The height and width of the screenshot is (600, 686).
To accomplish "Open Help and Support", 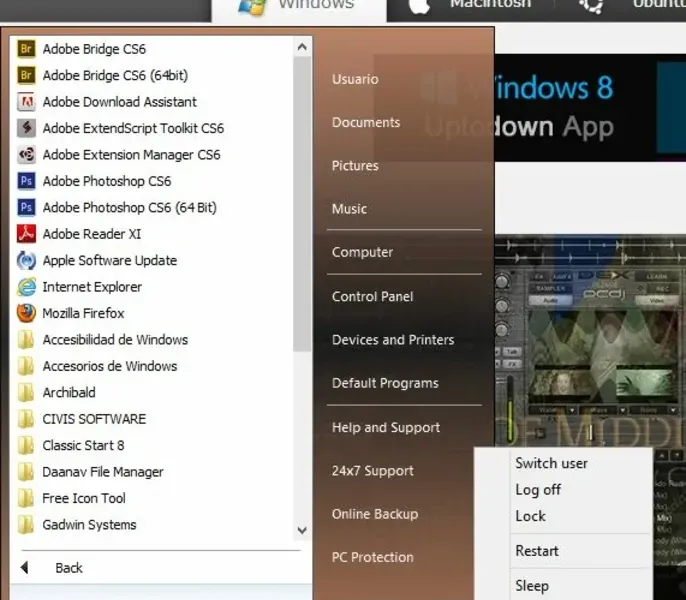I will coord(386,427).
